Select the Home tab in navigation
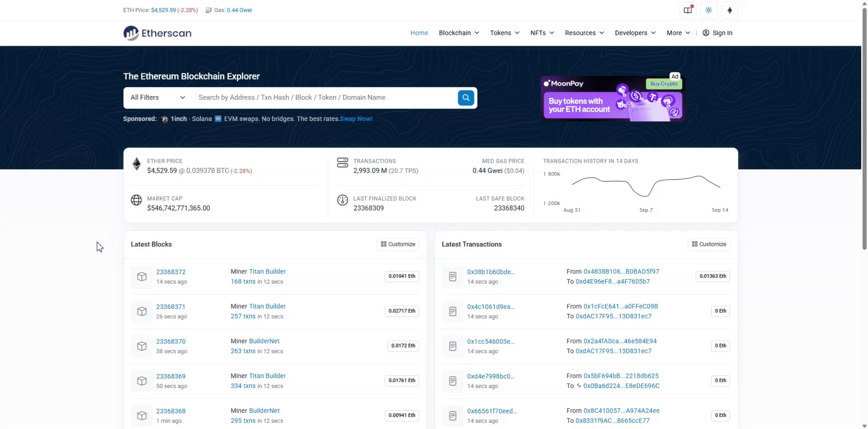Image resolution: width=868 pixels, height=429 pixels. 419,33
